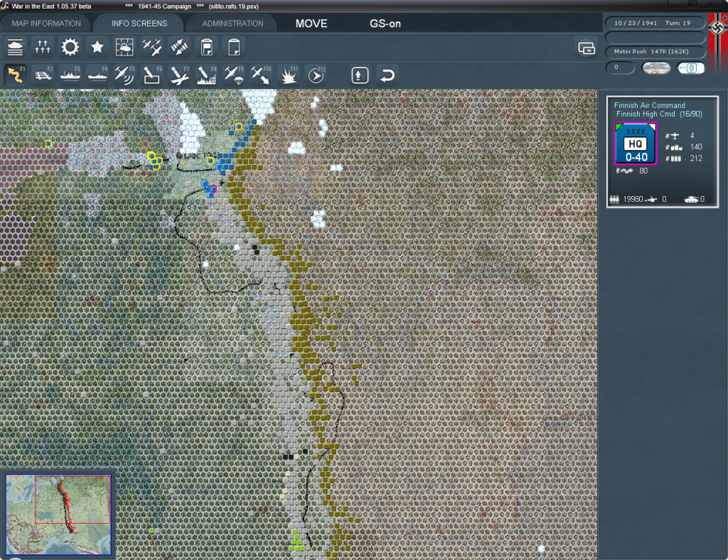This screenshot has width=728, height=560.
Task: Click the date and turn display
Action: [655, 23]
